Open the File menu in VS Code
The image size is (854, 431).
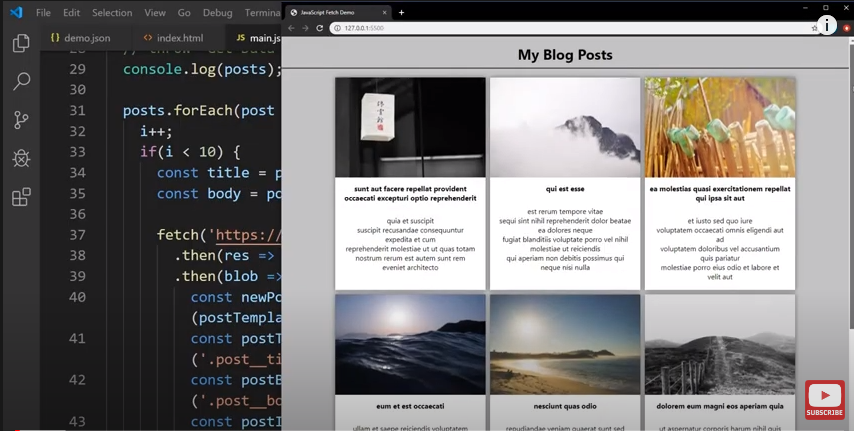pos(43,13)
